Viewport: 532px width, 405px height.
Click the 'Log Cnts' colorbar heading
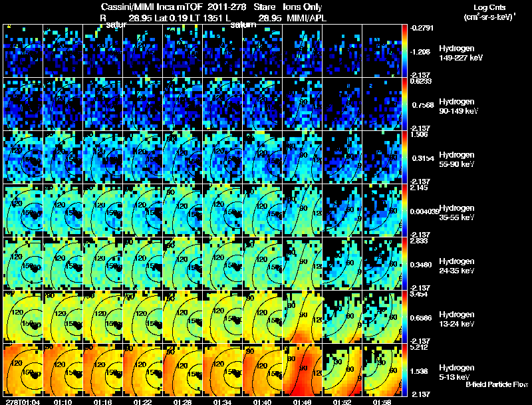pyautogui.click(x=489, y=7)
